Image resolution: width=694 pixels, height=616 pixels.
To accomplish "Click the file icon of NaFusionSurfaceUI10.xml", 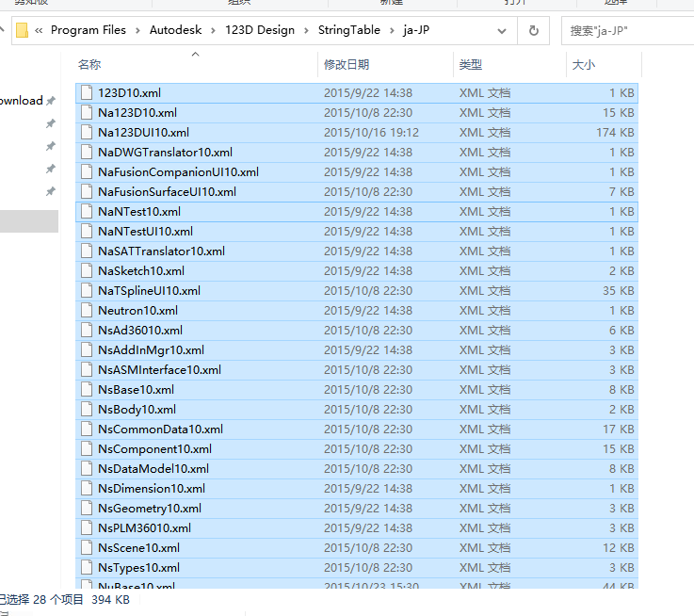I will 87,192.
